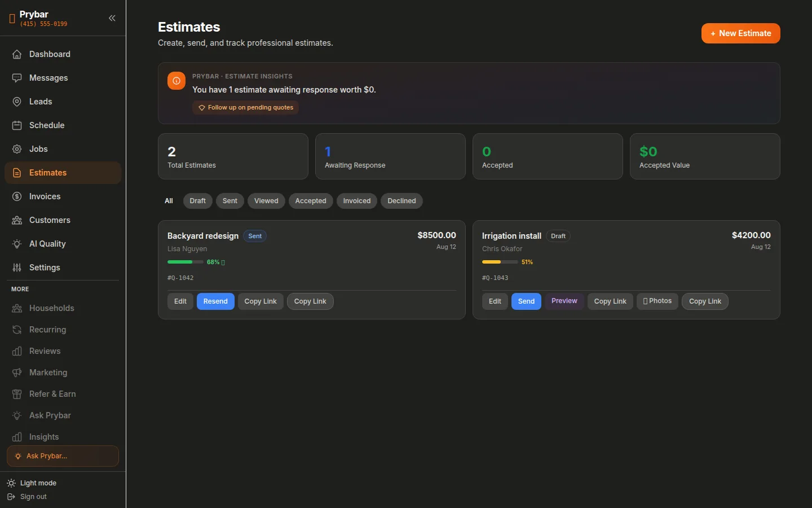
Task: Open the Marketing section
Action: coord(63,373)
